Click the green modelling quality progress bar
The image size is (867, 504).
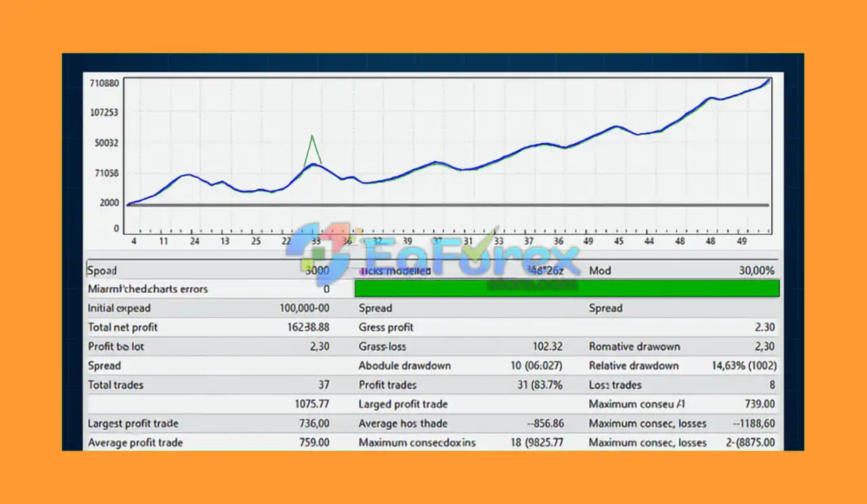tap(567, 289)
